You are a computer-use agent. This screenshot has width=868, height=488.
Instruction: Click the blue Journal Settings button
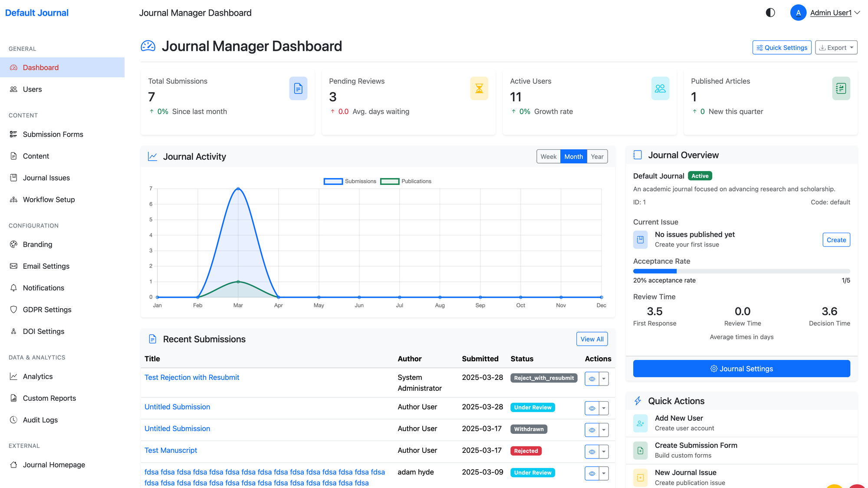pos(741,369)
